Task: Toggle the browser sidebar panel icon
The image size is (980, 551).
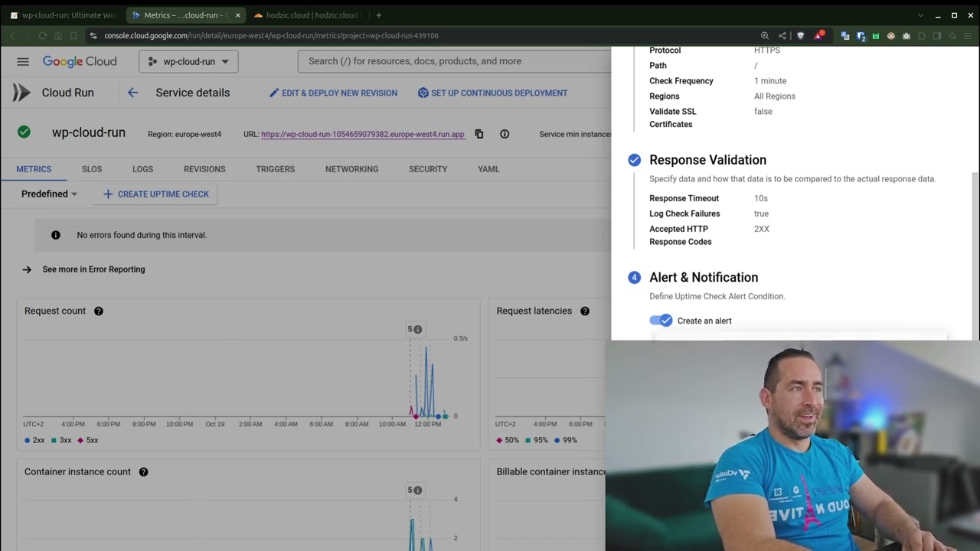Action: [x=936, y=36]
